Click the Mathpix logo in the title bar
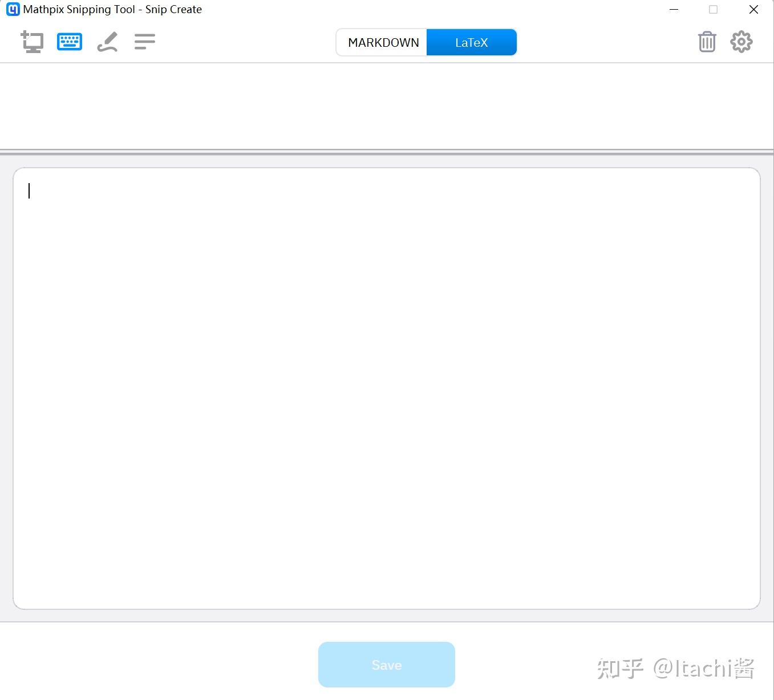774x700 pixels. coord(13,9)
